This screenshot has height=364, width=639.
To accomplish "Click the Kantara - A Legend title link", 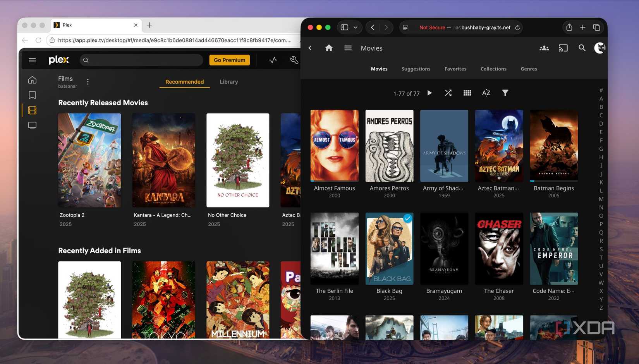I will coord(163,215).
